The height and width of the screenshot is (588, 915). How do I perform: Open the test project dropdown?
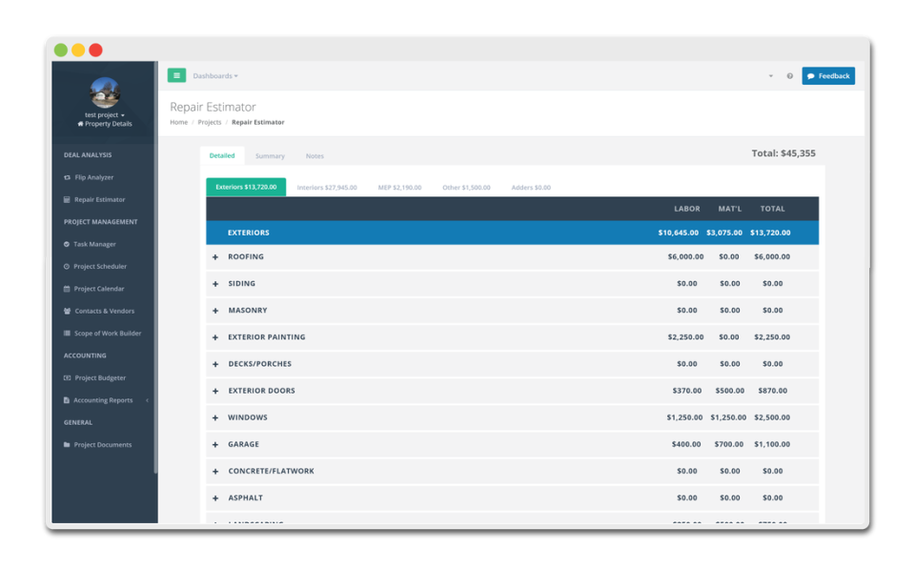105,115
